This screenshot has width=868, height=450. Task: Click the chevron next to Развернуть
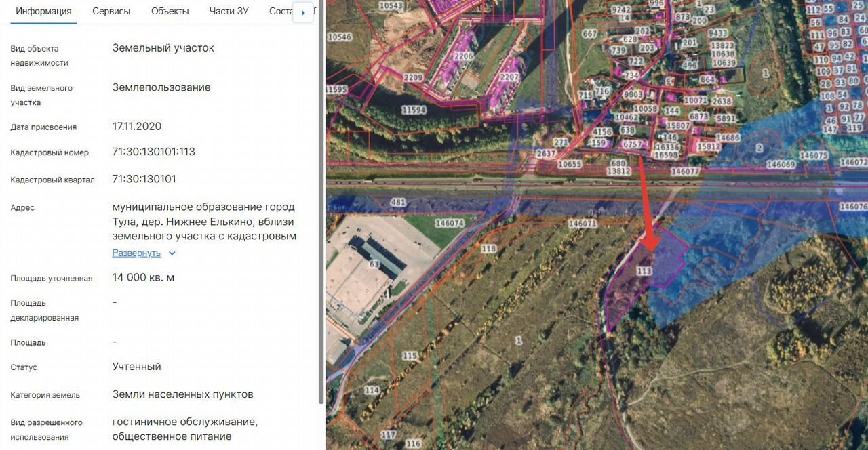coord(172,253)
